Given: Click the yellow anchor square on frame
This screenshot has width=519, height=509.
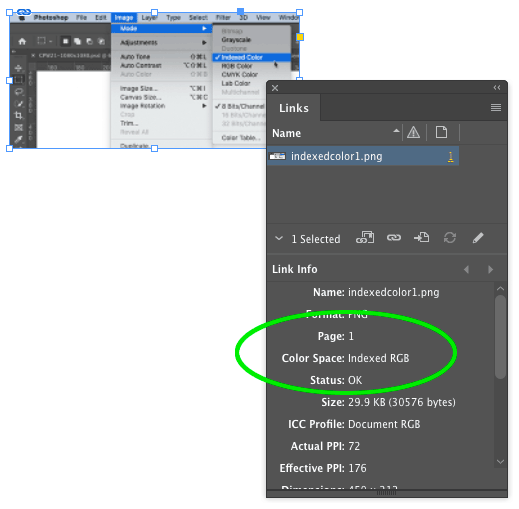Looking at the screenshot, I should click(300, 37).
